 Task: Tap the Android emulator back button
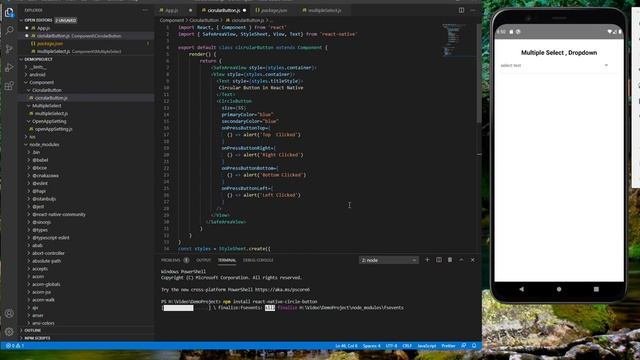[522, 289]
